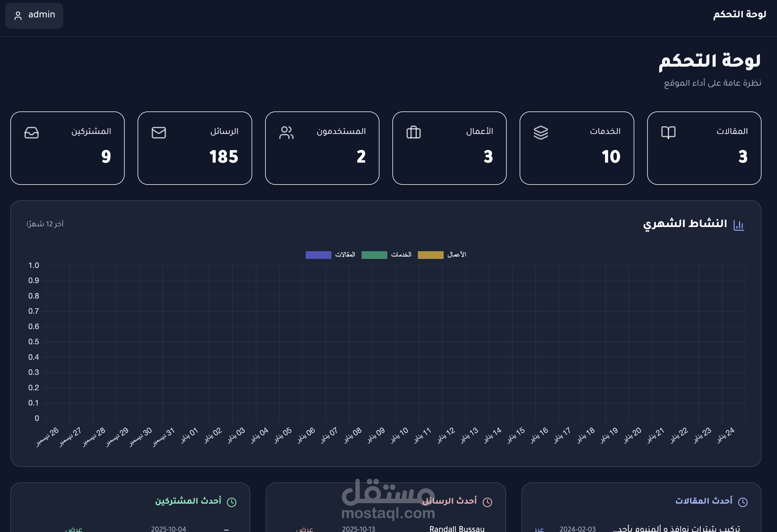
Task: Click the works briefcase icon
Action: tap(413, 132)
